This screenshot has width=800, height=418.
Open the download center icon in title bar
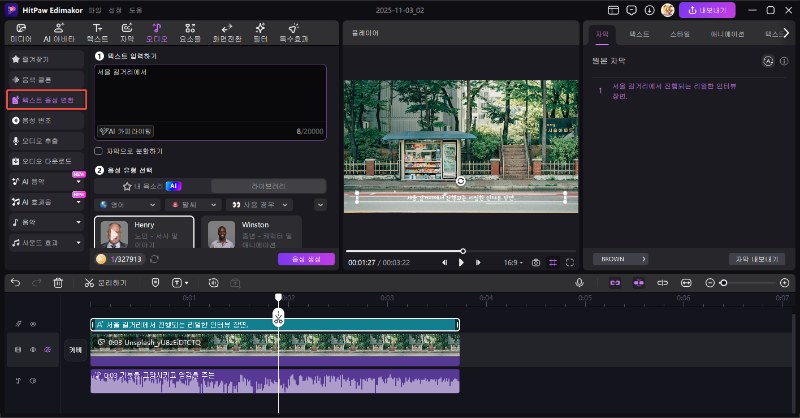[649, 10]
